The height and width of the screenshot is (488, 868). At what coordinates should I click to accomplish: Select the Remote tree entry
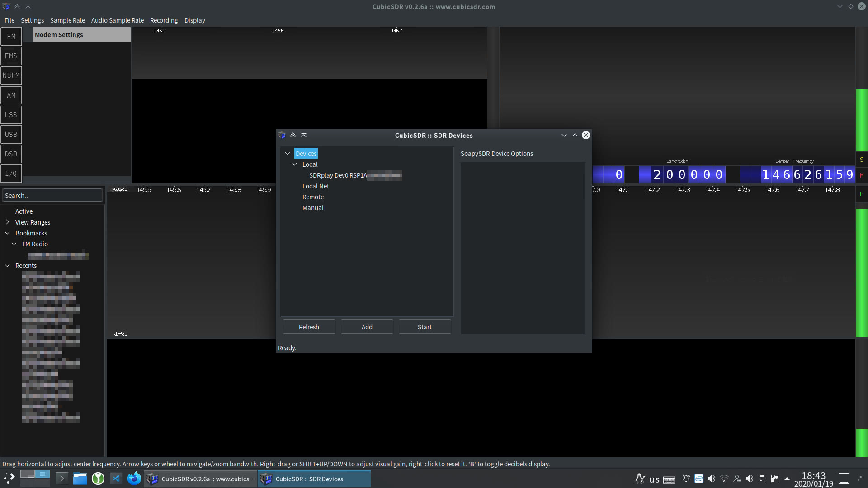coord(313,197)
